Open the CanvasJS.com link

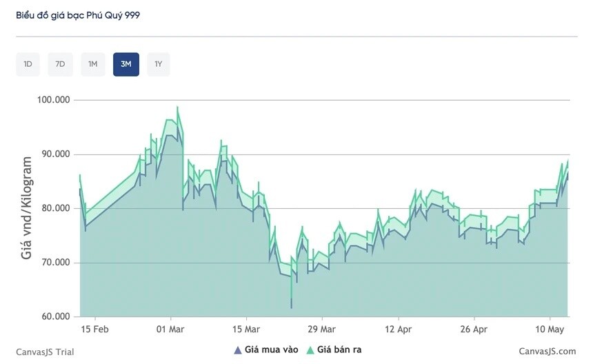click(547, 352)
